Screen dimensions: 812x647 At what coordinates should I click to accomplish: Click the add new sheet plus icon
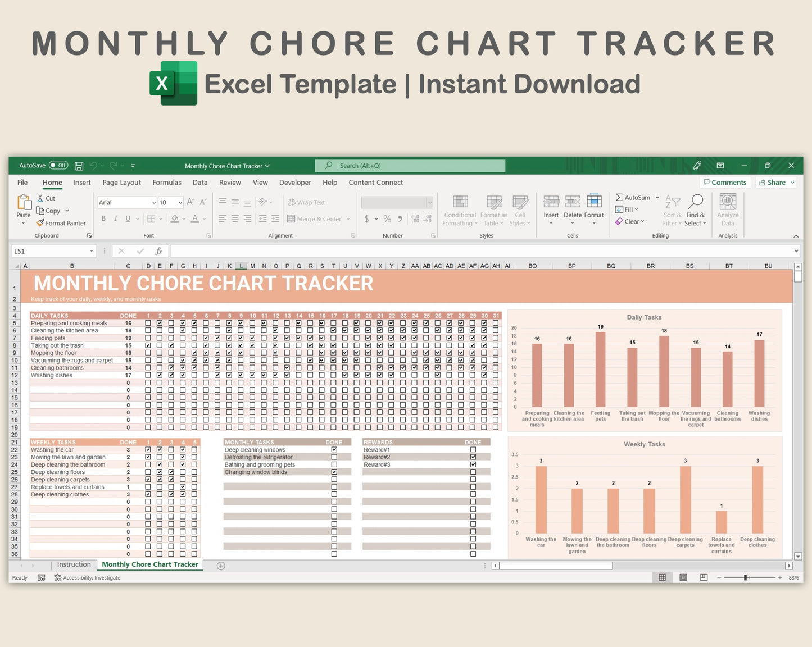[221, 566]
